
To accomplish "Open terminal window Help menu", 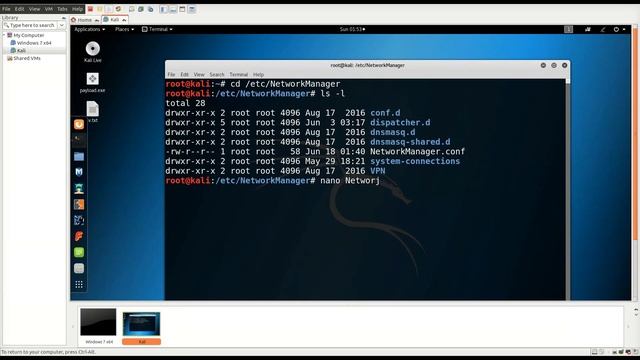I will point(258,75).
